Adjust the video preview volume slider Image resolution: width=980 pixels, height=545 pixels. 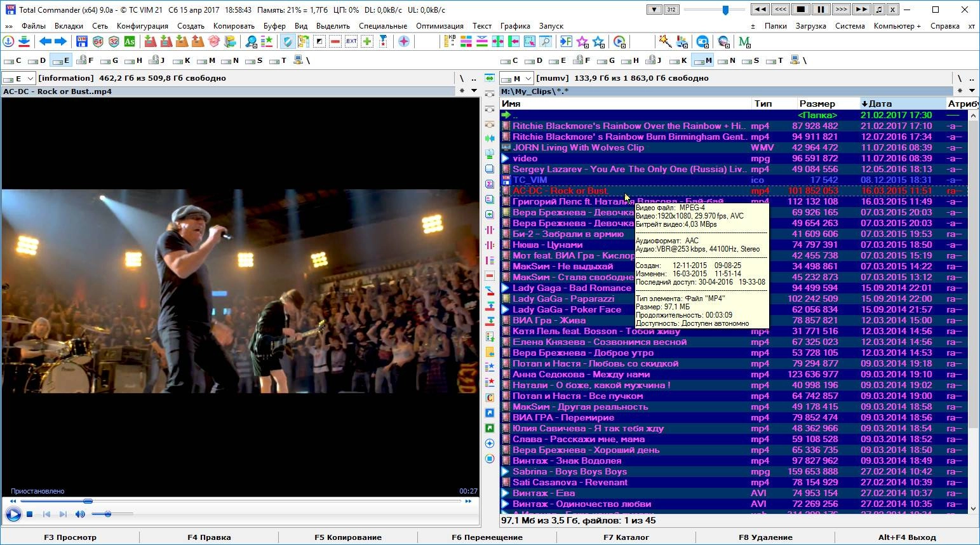(x=111, y=514)
